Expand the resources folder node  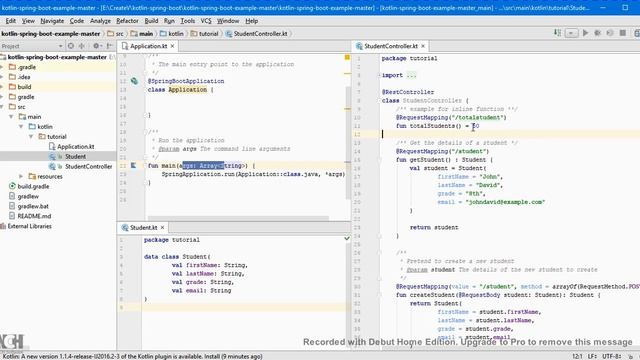tap(21, 176)
